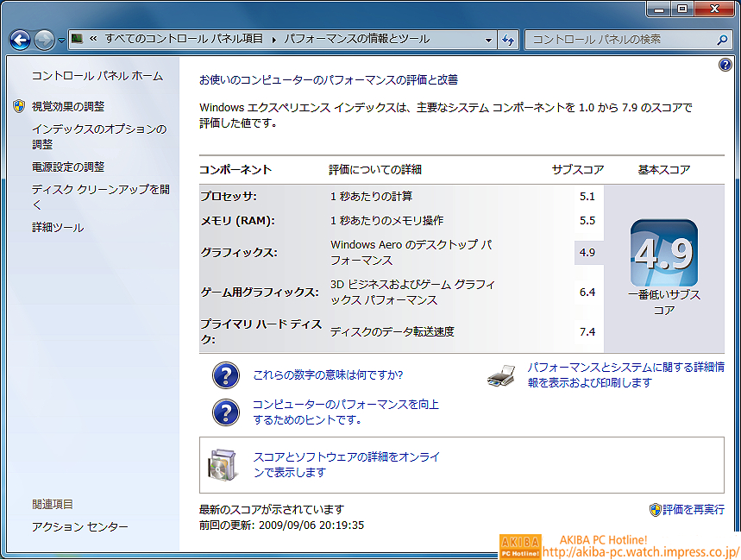This screenshot has width=741, height=560.
Task: Click the refresh button beside address bar
Action: tap(508, 40)
